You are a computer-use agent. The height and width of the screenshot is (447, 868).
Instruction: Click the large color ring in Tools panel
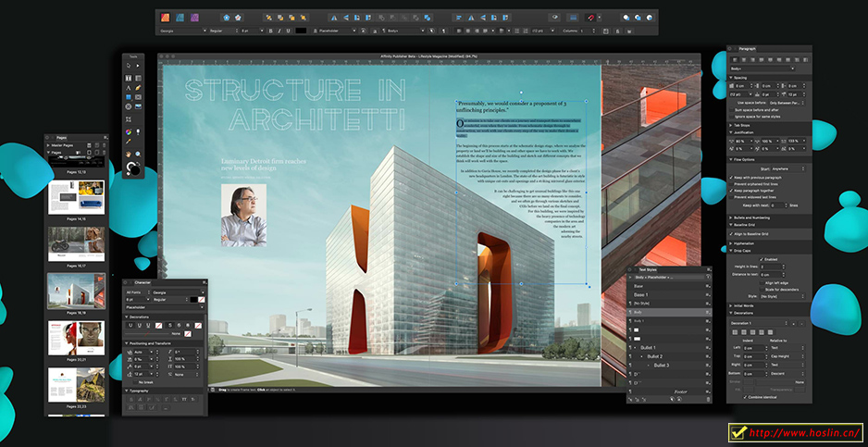coord(133,168)
